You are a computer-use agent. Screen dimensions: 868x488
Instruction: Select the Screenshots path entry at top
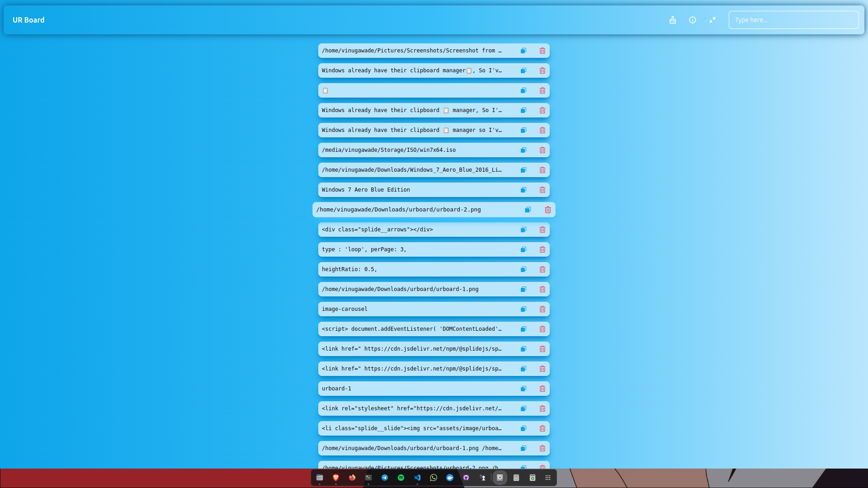click(x=411, y=51)
